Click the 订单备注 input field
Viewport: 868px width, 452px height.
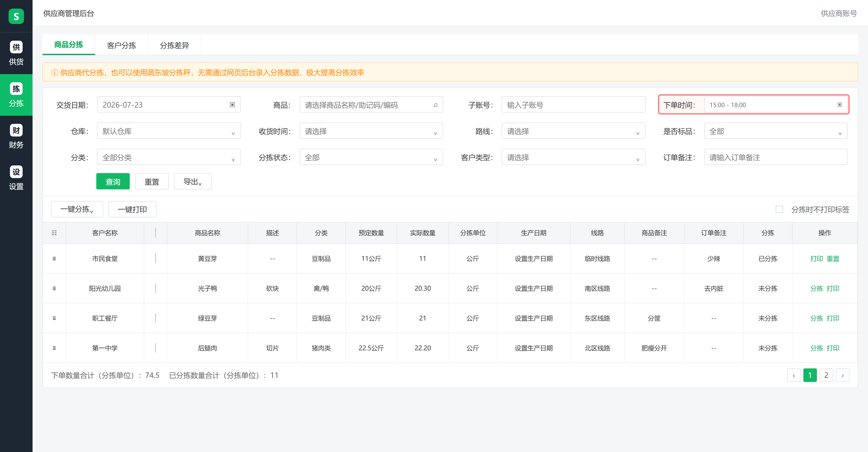coord(776,157)
